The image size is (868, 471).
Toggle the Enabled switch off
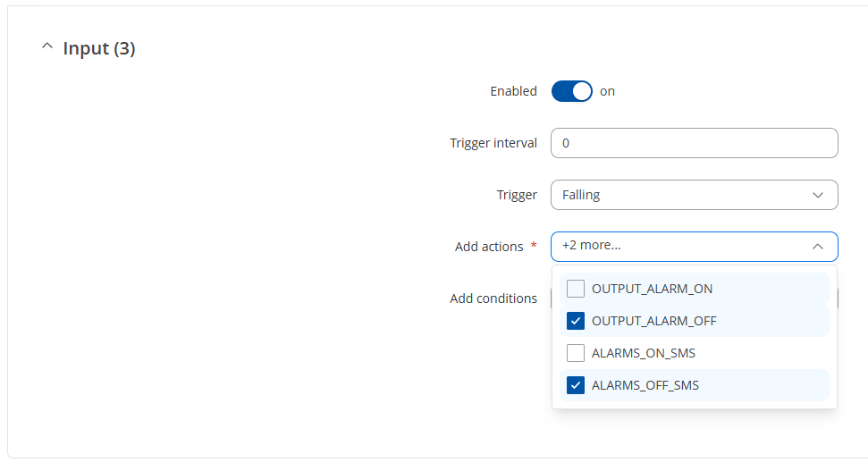[572, 91]
